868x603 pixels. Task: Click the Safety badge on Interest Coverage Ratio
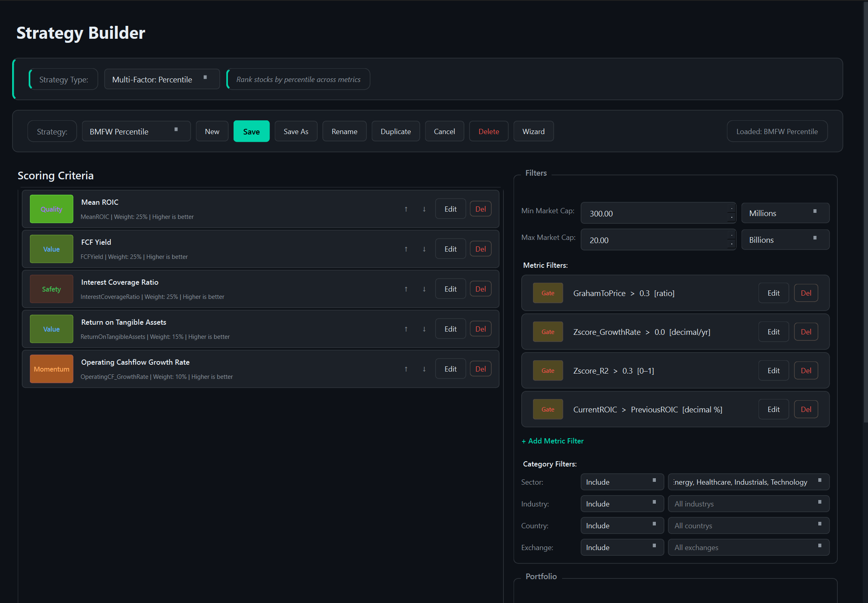pyautogui.click(x=51, y=289)
